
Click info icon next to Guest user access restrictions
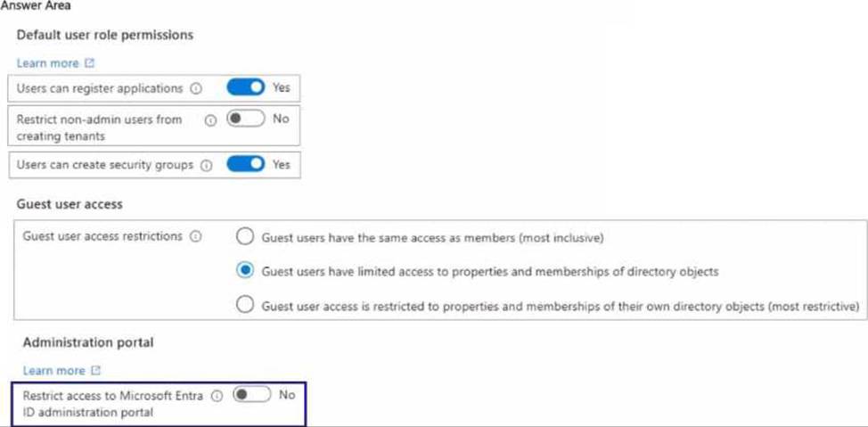pyautogui.click(x=196, y=237)
